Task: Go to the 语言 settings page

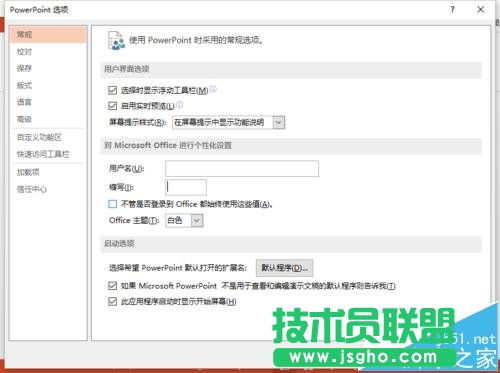Action: [25, 102]
